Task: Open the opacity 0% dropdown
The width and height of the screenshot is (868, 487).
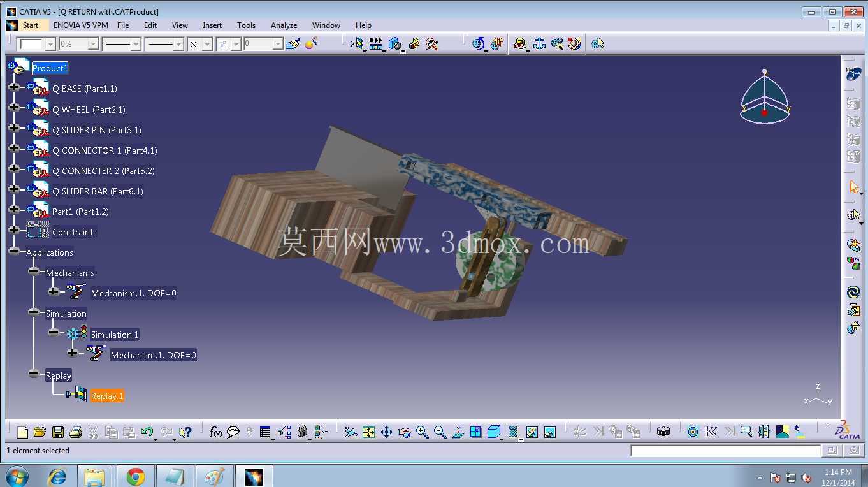Action: (93, 44)
